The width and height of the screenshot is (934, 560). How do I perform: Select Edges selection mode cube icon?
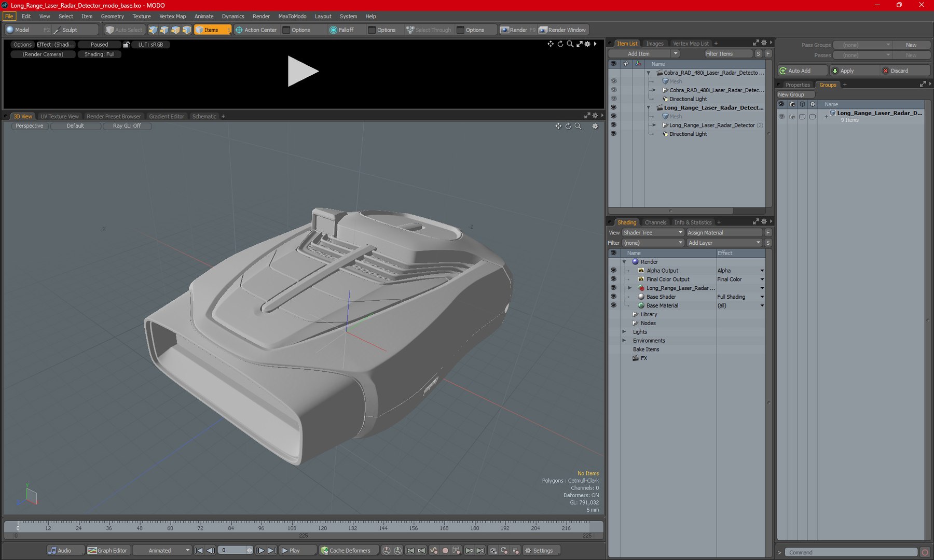coord(164,30)
